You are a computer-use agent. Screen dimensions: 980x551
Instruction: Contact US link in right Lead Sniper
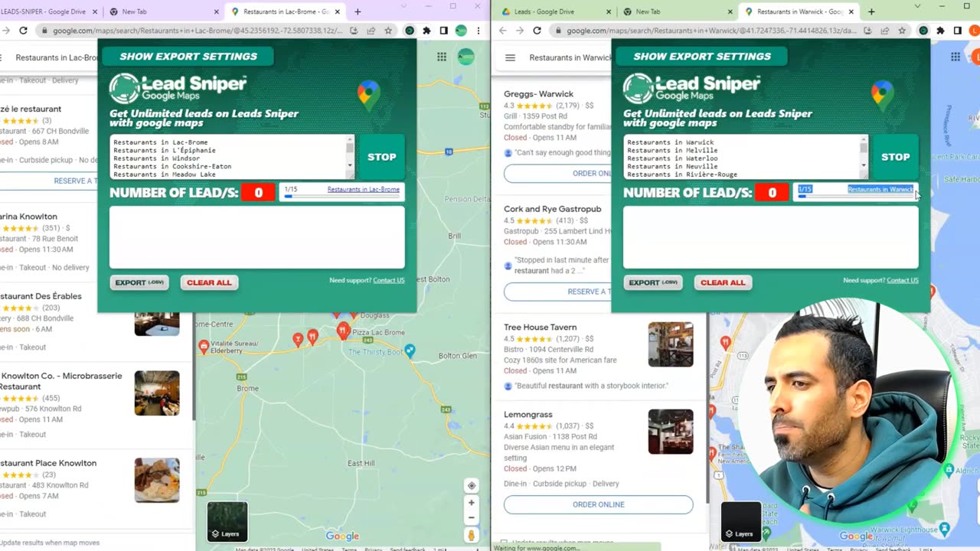coord(903,281)
